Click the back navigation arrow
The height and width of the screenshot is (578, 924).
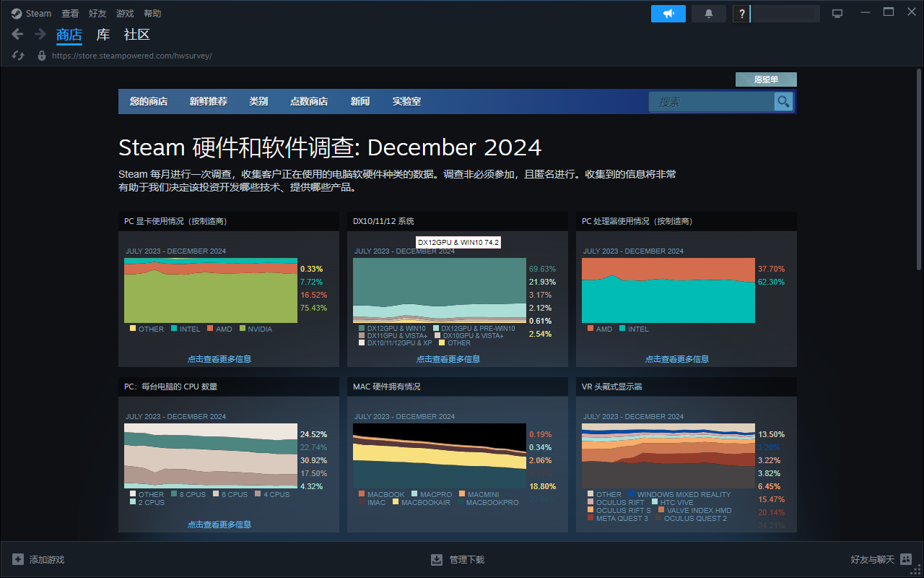(x=17, y=34)
